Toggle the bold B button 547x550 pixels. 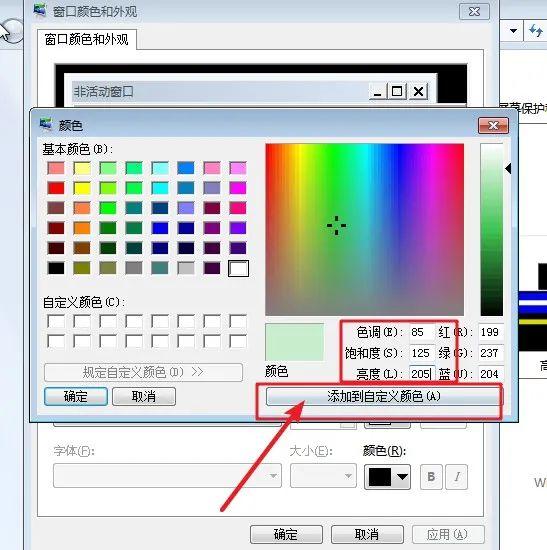click(431, 477)
